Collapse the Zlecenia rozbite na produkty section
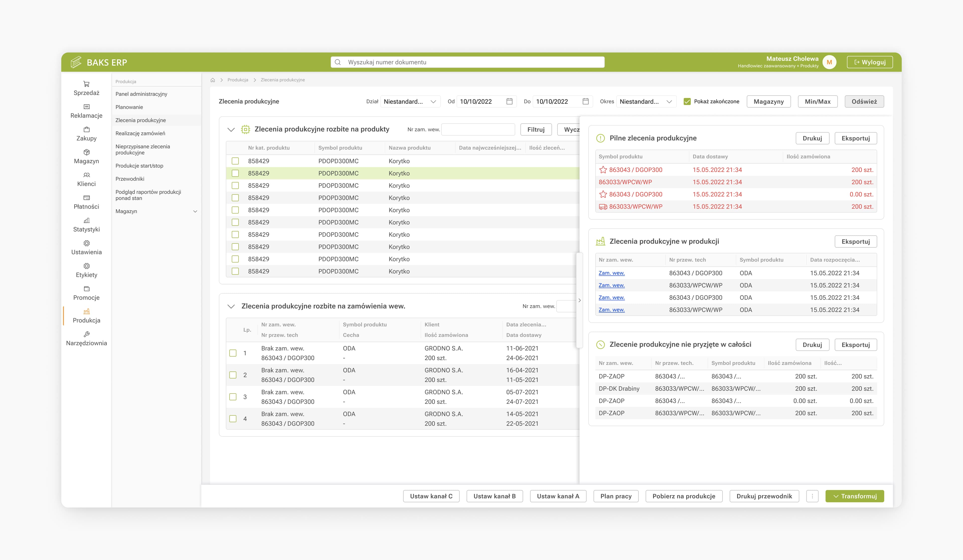The image size is (963, 560). pyautogui.click(x=231, y=130)
